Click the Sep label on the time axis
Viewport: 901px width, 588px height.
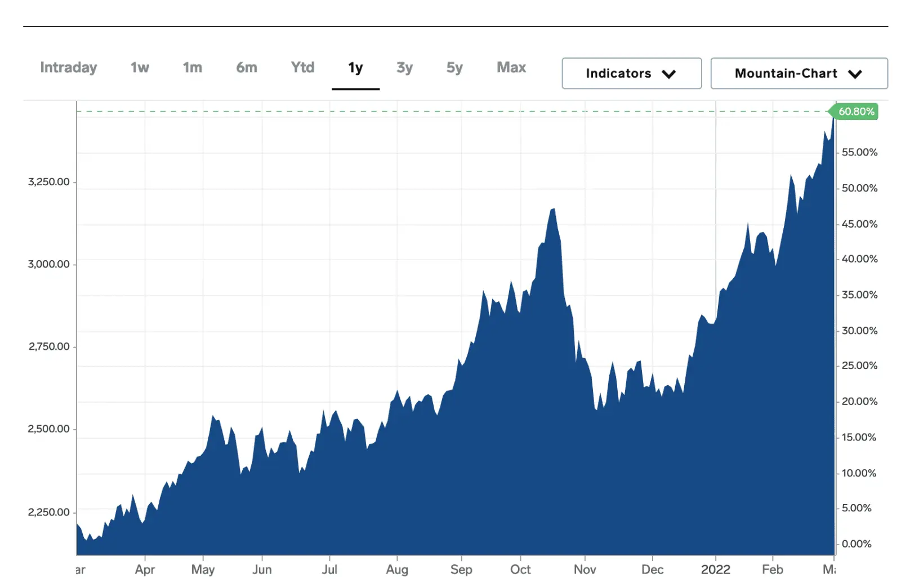click(x=461, y=569)
